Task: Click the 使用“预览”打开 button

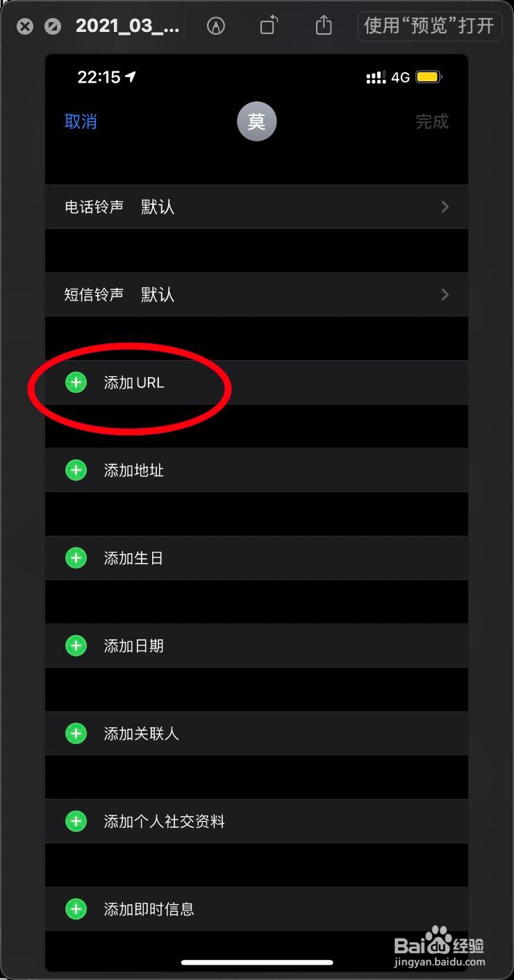Action: pyautogui.click(x=429, y=26)
